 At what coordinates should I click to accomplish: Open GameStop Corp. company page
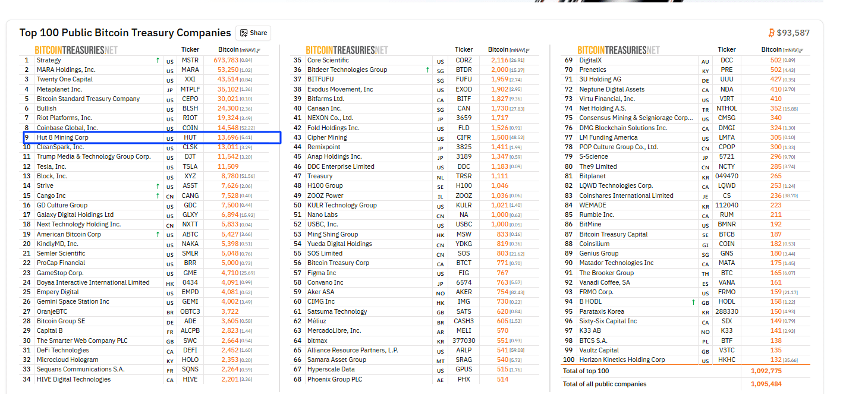coord(60,273)
